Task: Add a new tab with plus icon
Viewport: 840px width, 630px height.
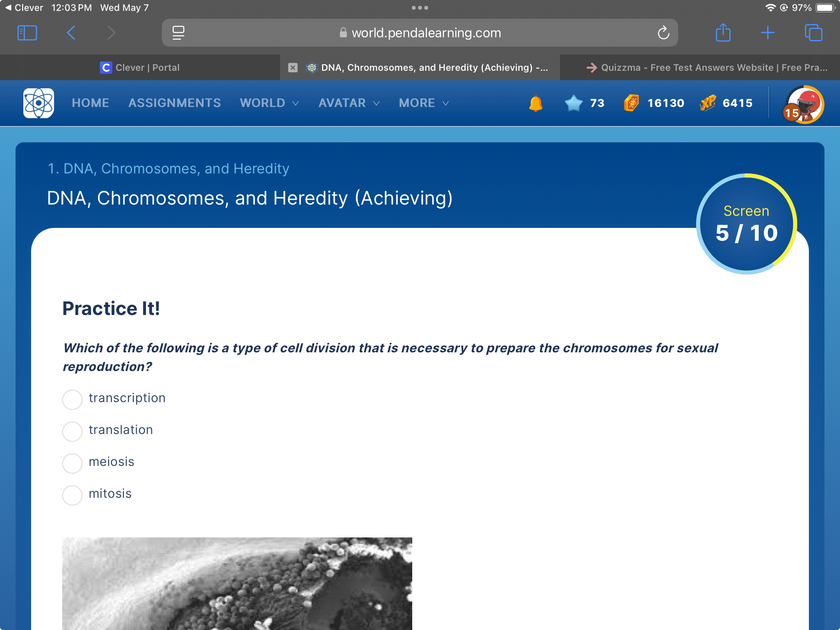Action: pos(768,33)
